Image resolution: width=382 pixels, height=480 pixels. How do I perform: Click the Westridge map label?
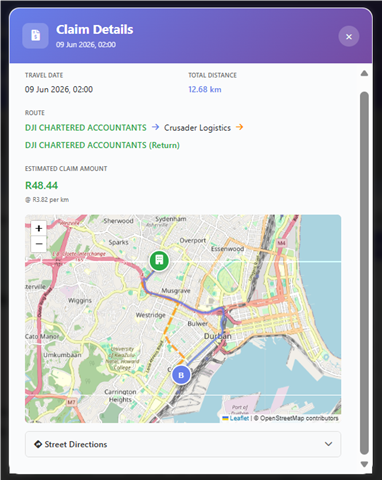pyautogui.click(x=151, y=315)
